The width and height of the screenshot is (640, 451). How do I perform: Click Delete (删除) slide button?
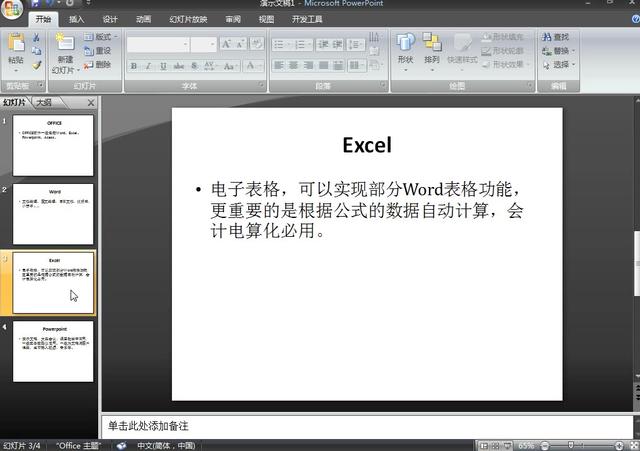pyautogui.click(x=98, y=64)
